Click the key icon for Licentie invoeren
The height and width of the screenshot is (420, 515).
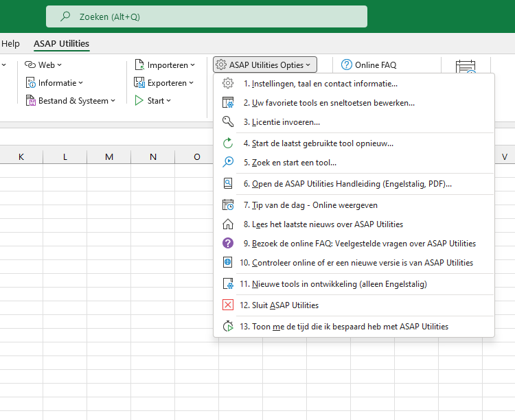click(227, 121)
